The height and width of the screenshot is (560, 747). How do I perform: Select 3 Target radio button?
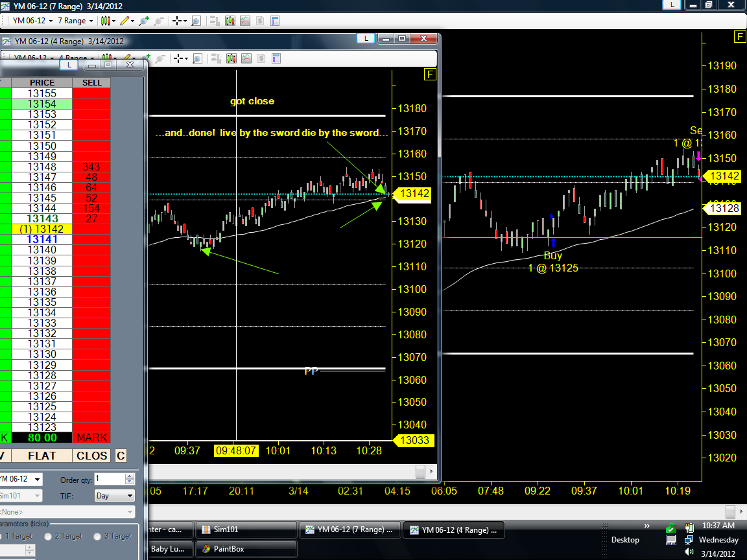tap(97, 536)
